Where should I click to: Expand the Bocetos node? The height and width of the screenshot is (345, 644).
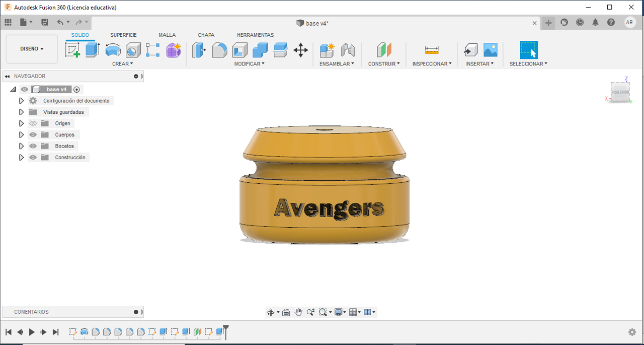pyautogui.click(x=21, y=146)
